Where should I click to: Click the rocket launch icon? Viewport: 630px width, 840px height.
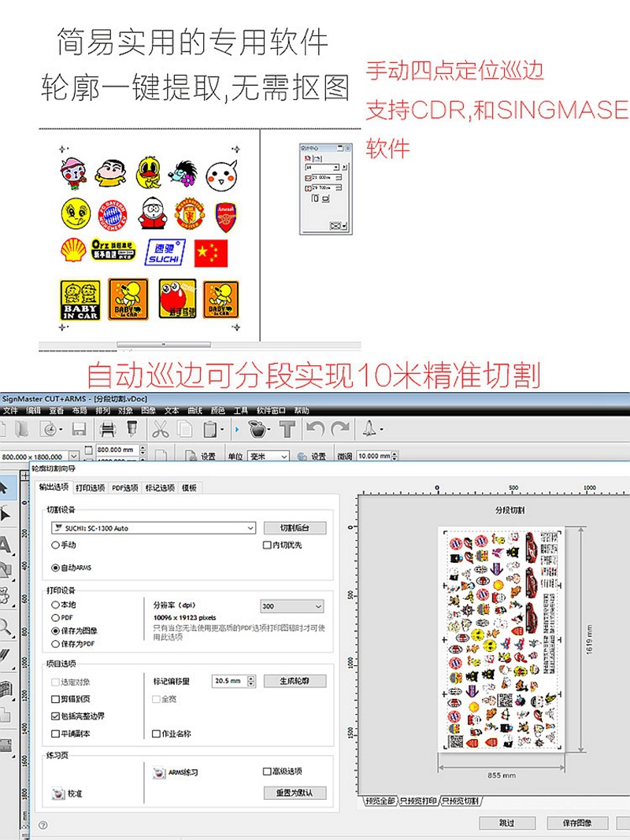pos(369,428)
